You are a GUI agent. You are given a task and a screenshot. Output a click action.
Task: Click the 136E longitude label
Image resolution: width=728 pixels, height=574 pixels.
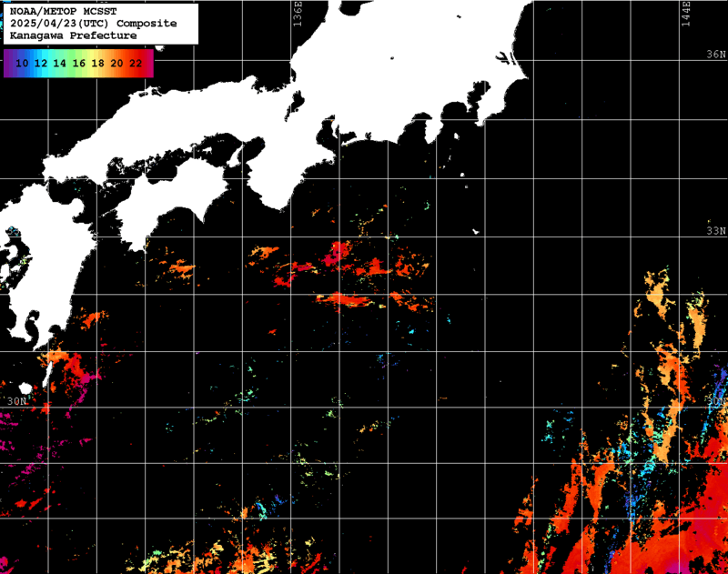click(x=298, y=14)
